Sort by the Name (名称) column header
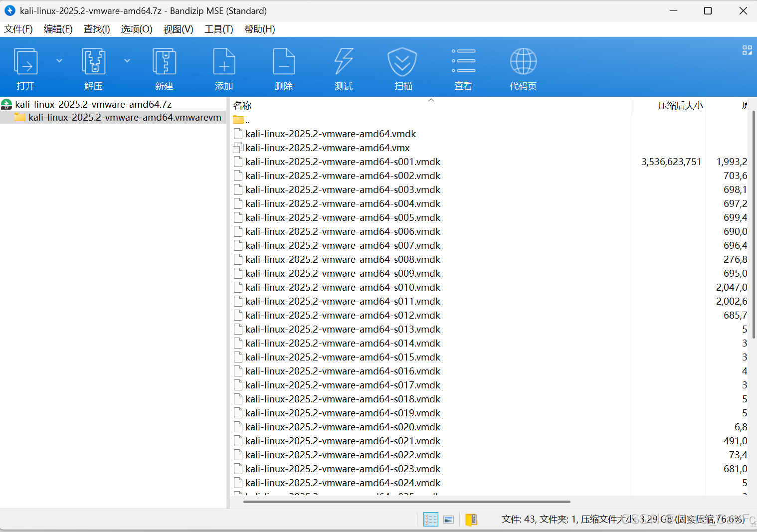Image resolution: width=757 pixels, height=532 pixels. click(x=242, y=105)
